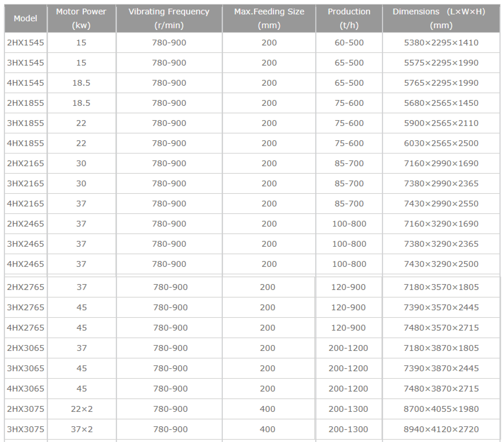The height and width of the screenshot is (442, 504).
Task: Click dimensions 7430×3290×2500
Action: 441,264
